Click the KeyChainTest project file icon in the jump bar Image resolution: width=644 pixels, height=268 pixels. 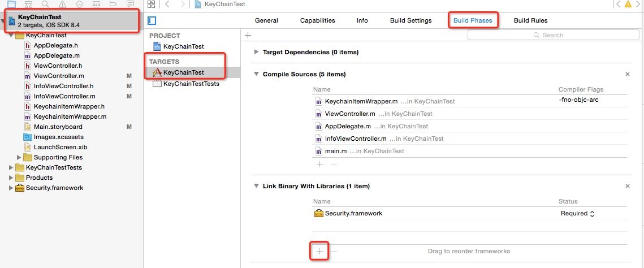(198, 4)
